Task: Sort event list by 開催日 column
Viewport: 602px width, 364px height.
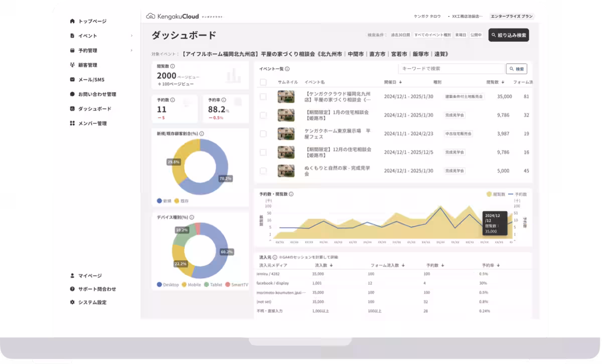Action: click(400, 82)
